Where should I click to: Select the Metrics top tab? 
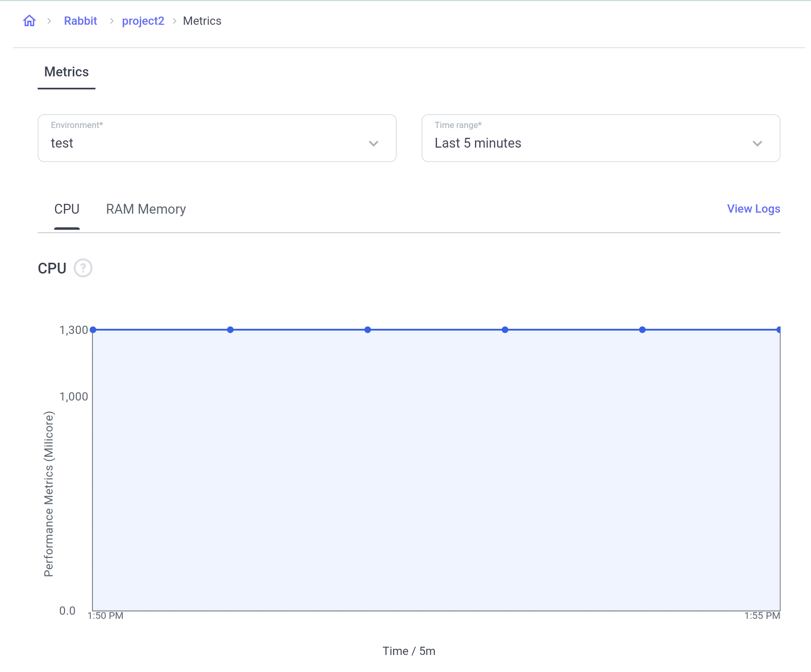tap(67, 72)
